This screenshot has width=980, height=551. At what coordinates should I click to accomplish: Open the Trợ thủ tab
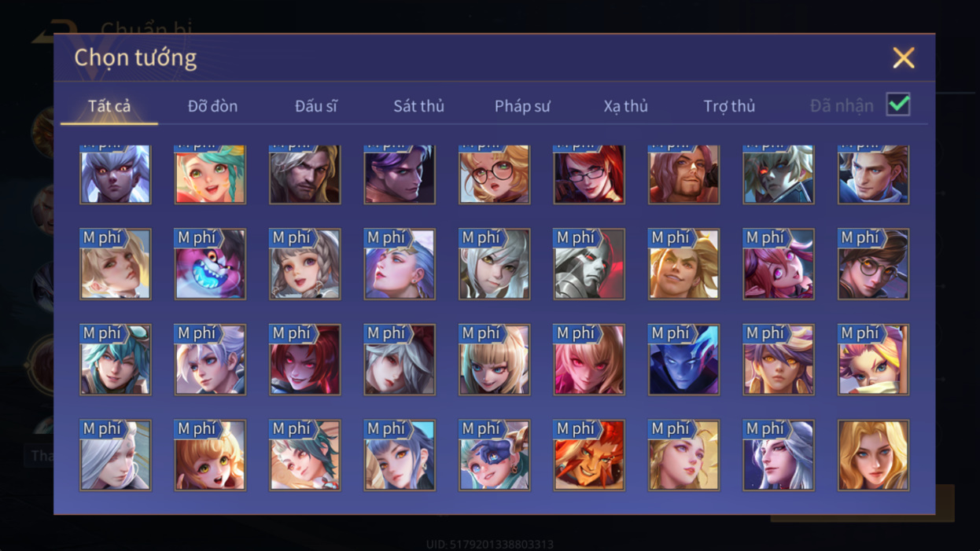point(729,106)
